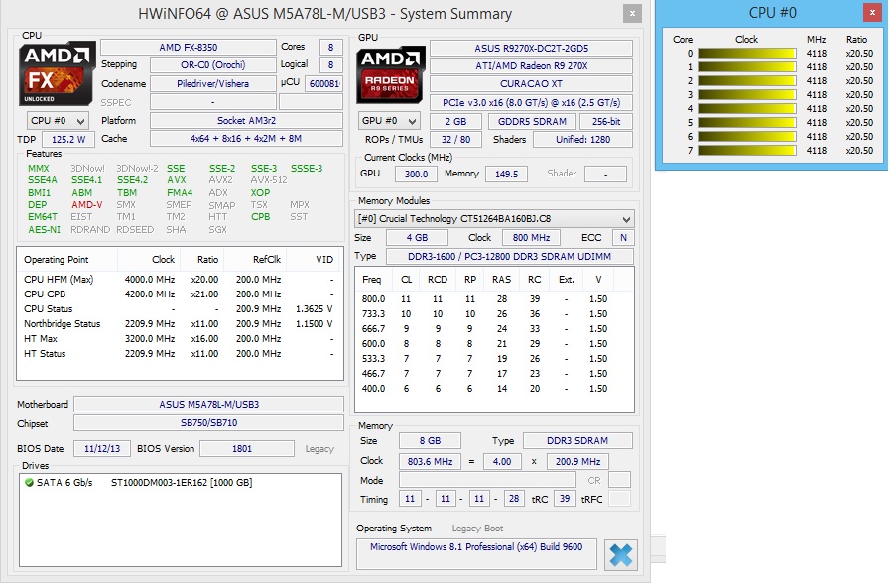This screenshot has height=588, width=893.
Task: Click the ECC value N field
Action: (x=624, y=237)
